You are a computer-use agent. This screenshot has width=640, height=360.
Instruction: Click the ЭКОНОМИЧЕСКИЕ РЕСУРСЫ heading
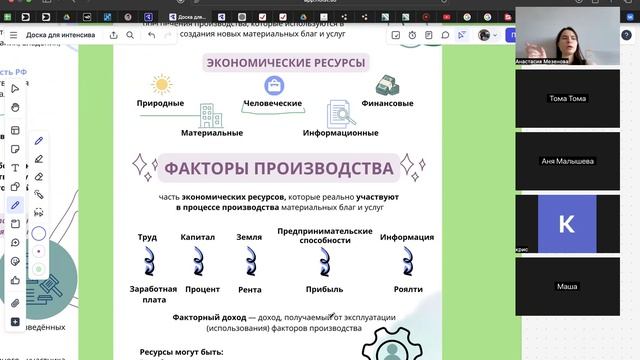(x=286, y=63)
